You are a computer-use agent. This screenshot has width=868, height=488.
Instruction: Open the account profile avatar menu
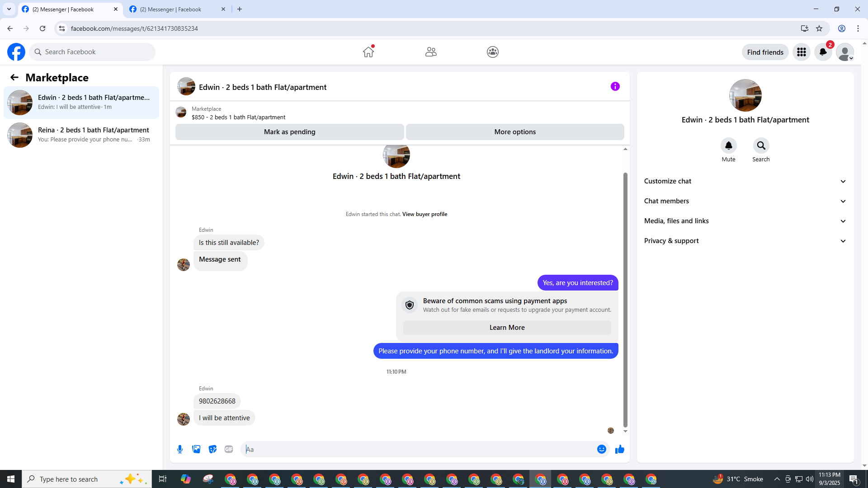(x=845, y=52)
